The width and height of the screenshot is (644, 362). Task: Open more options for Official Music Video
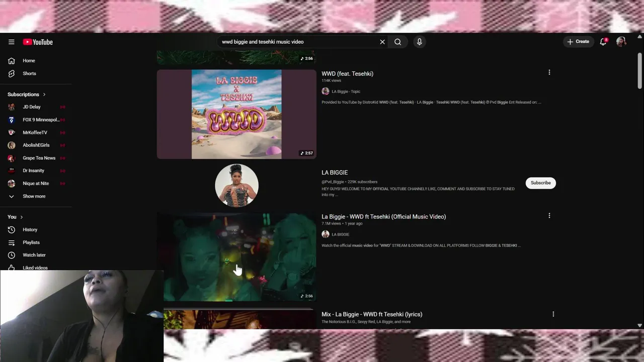[x=549, y=216]
